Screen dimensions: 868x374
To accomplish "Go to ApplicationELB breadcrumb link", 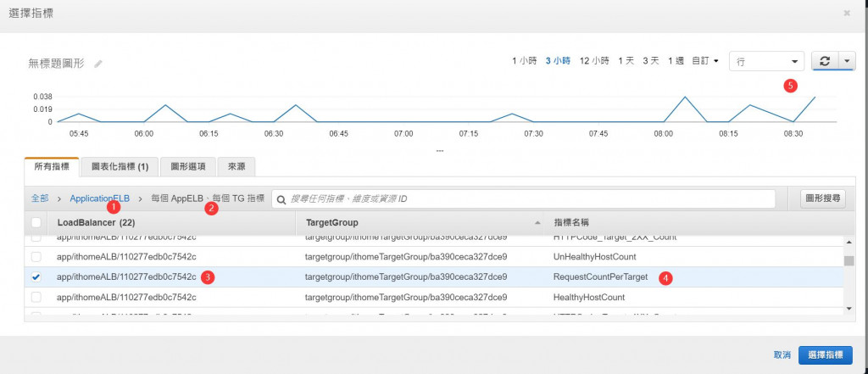I will click(x=100, y=198).
